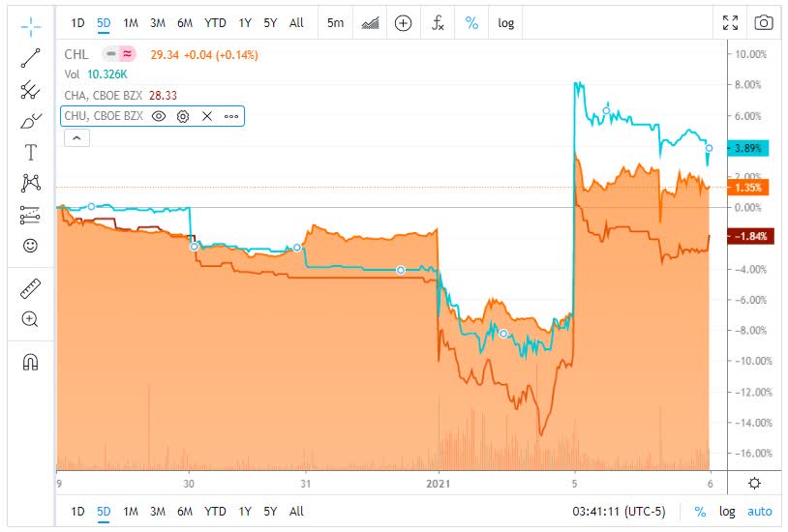Remove the CHU series with the X

tap(206, 116)
